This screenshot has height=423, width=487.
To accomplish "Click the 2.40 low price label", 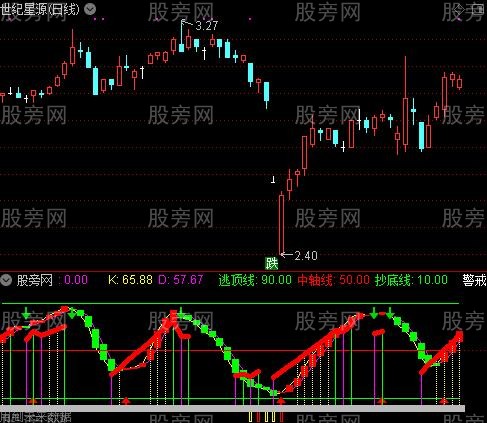I will [306, 256].
